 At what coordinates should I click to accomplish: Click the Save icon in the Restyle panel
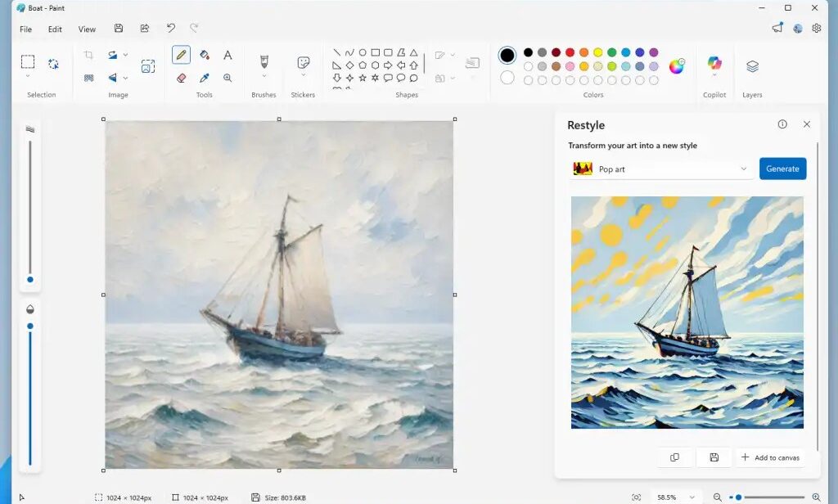(x=714, y=457)
